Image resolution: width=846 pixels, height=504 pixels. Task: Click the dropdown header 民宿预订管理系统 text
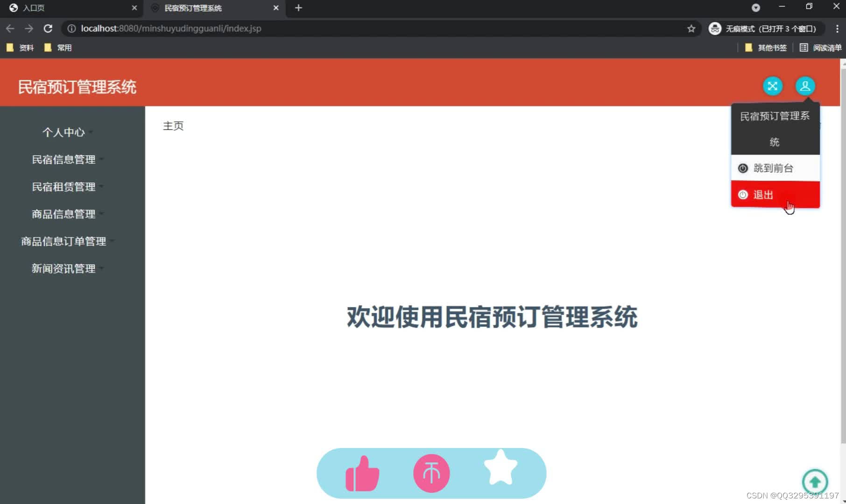(x=775, y=129)
